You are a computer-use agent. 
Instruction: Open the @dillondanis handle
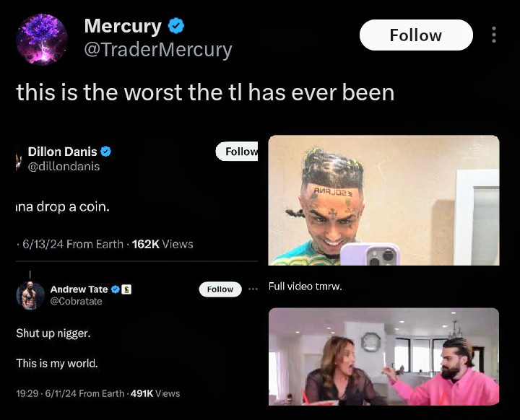coord(64,166)
